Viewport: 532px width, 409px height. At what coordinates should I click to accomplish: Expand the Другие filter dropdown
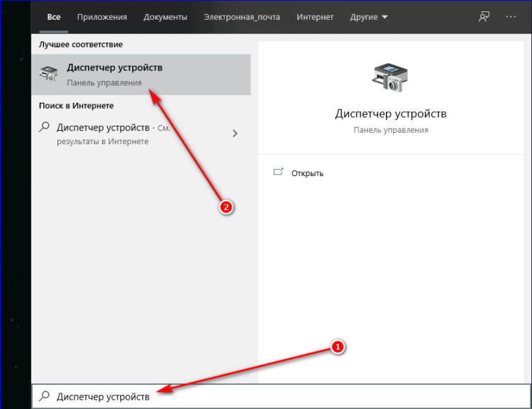[369, 16]
